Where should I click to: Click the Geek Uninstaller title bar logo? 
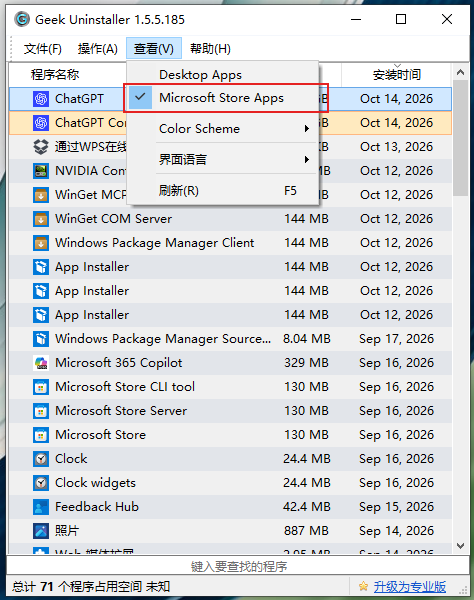coord(22,19)
